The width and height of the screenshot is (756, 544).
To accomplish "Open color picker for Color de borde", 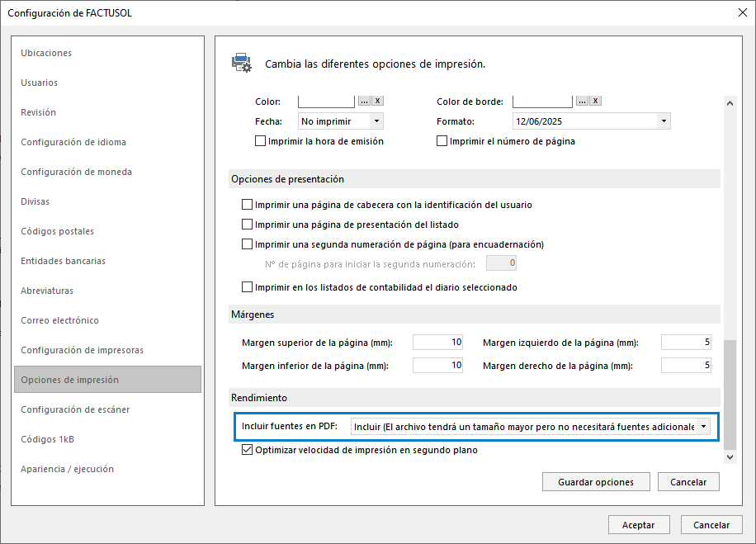I will coord(583,101).
